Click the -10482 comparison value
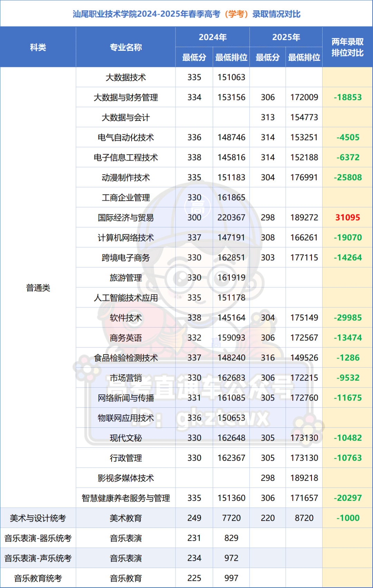373x588 pixels. pos(347,438)
